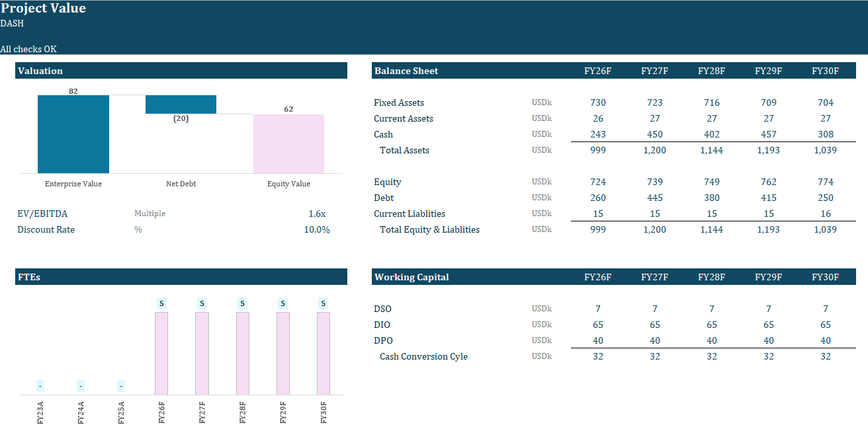Click the Net Debt waterfall bar

181,104
